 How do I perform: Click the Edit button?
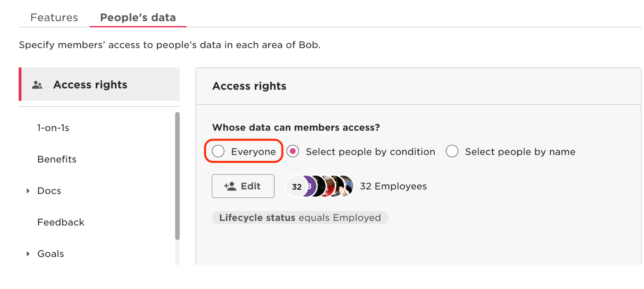coord(243,186)
